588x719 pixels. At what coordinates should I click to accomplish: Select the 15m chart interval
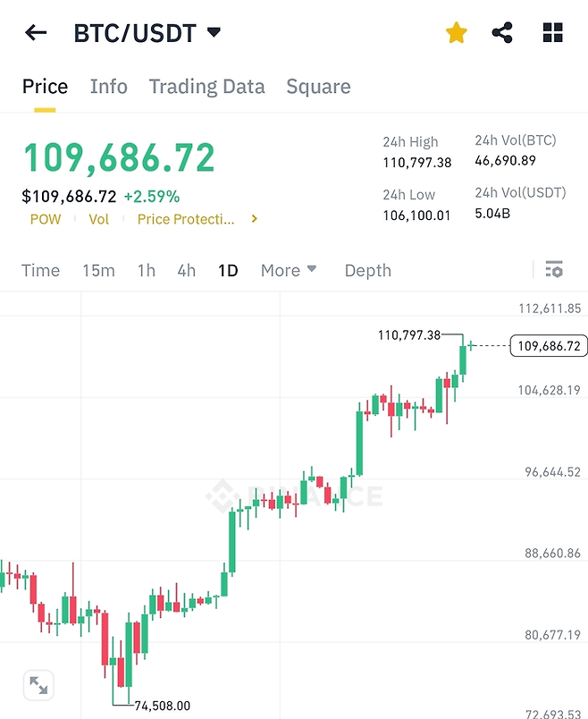coord(98,270)
